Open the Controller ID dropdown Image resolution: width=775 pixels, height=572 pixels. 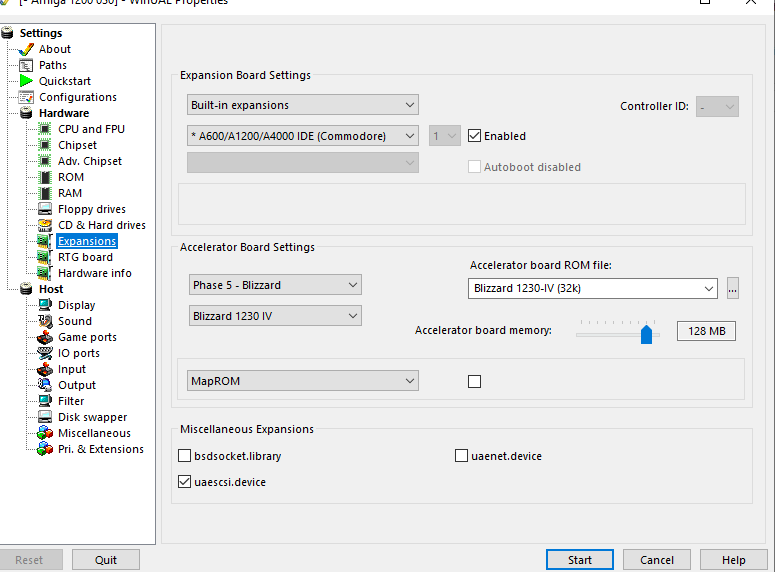(x=717, y=106)
